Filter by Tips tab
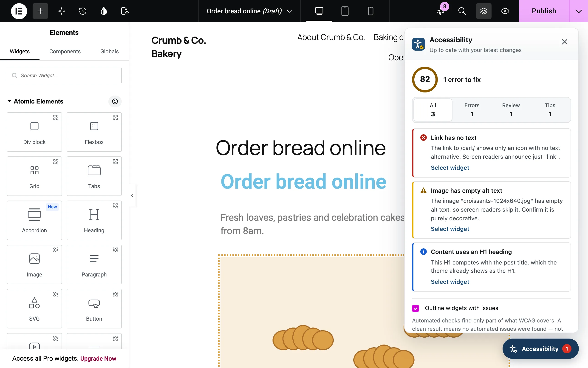588x368 pixels. click(550, 110)
